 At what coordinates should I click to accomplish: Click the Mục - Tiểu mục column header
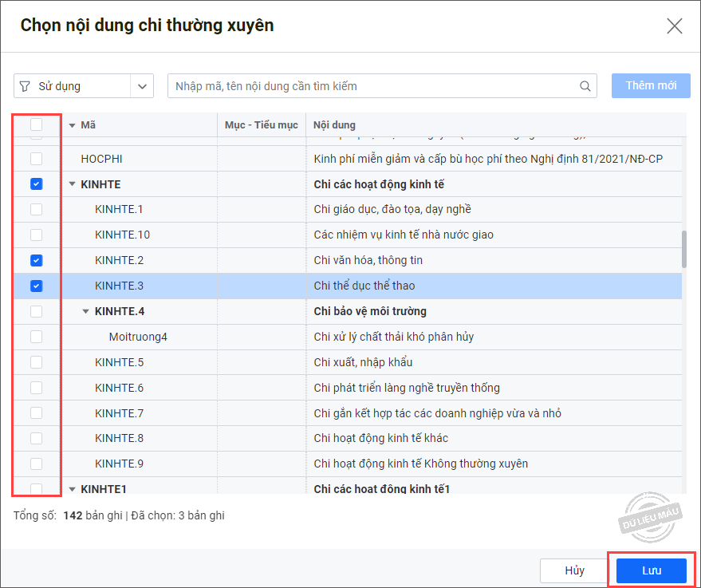[261, 125]
